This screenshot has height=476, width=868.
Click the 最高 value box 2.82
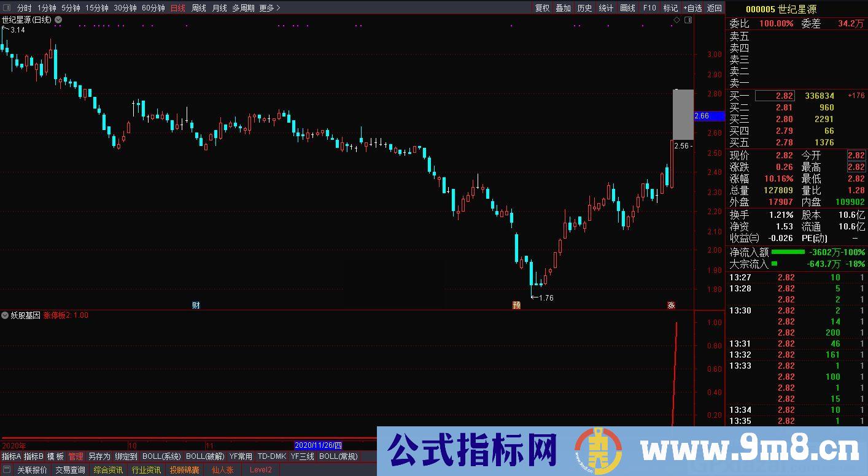click(856, 167)
